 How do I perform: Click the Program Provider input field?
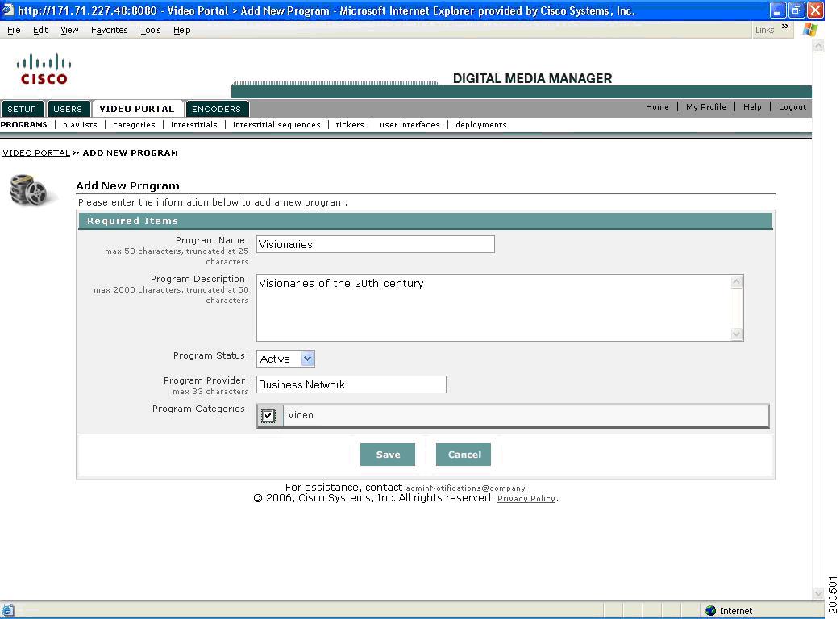pyautogui.click(x=351, y=384)
